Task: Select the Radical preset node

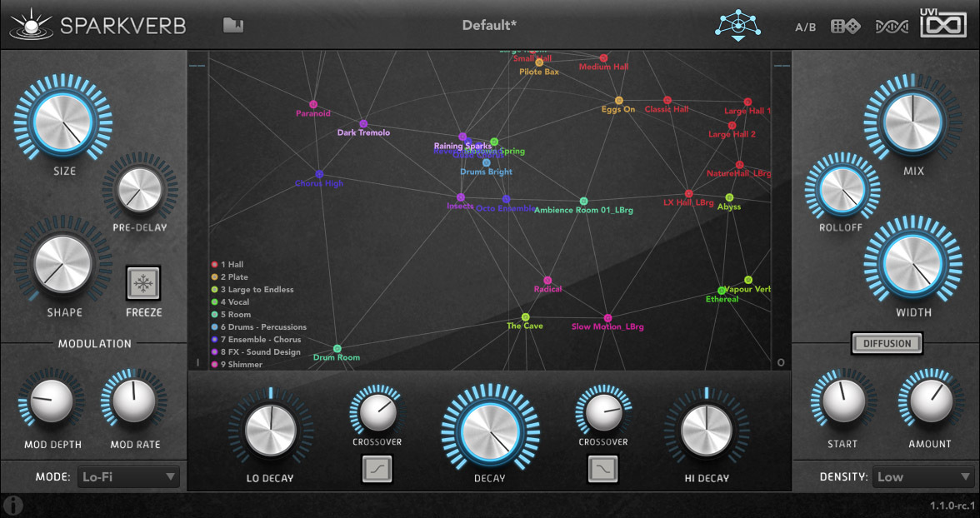Action: tap(547, 281)
